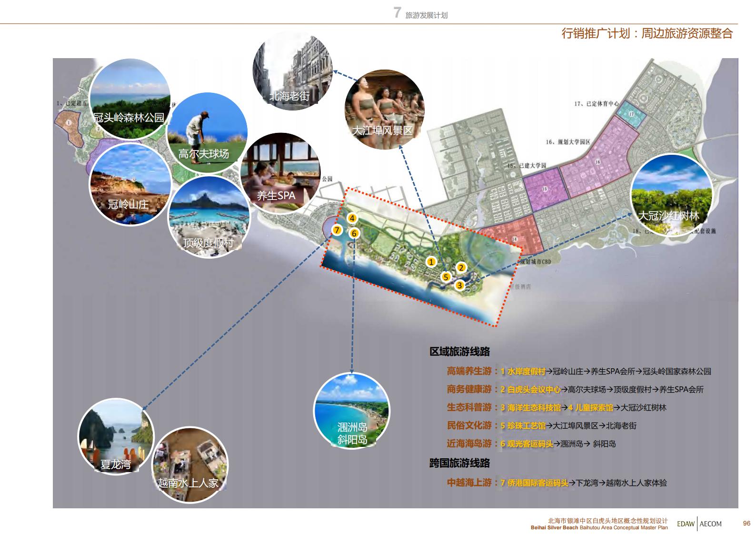This screenshot has height=535, width=756.
Task: Open the 大江埠风景区 circular photo
Action: (384, 110)
